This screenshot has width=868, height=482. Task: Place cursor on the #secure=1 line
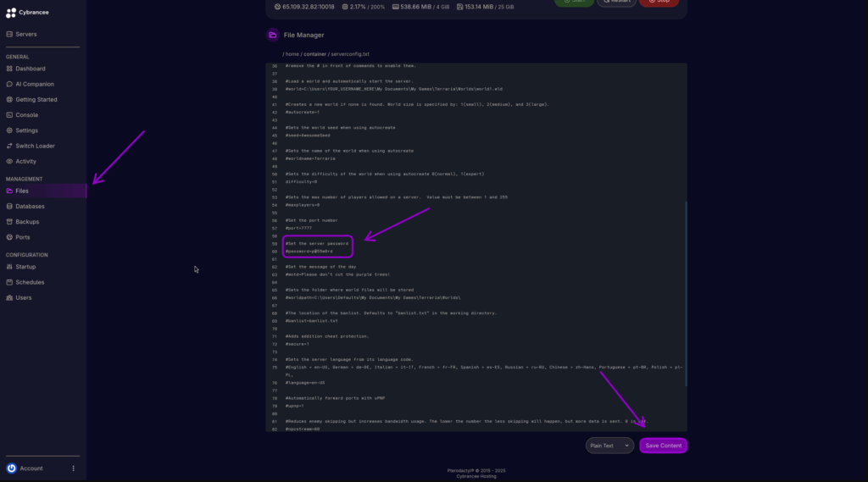tap(298, 344)
